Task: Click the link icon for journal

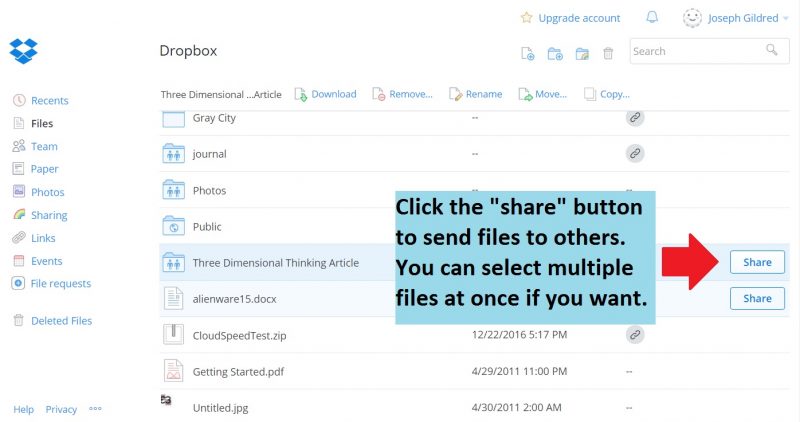Action: click(635, 153)
